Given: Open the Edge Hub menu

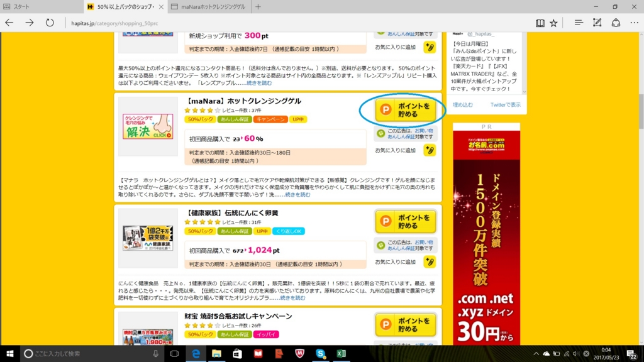Looking at the screenshot, I should tap(579, 23).
